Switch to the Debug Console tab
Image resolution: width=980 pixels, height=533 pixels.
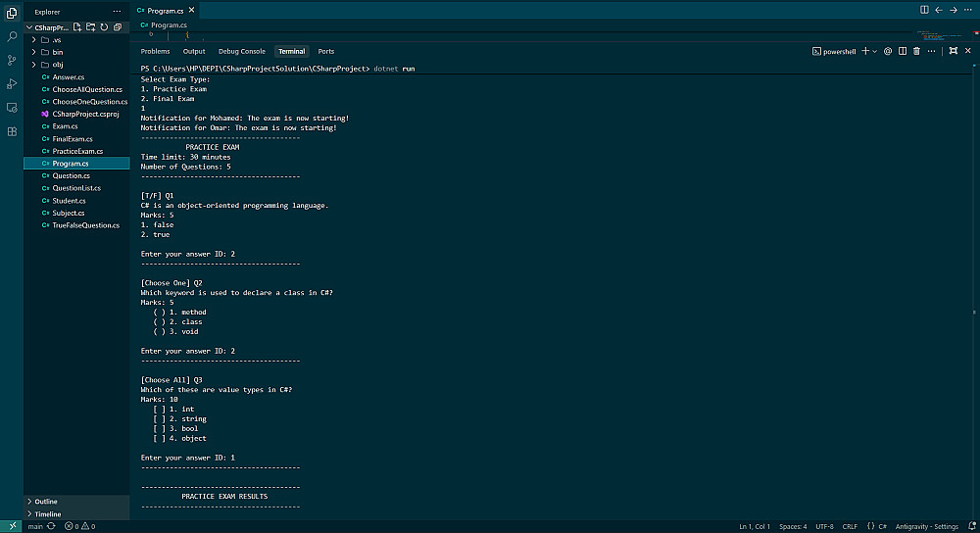(242, 51)
